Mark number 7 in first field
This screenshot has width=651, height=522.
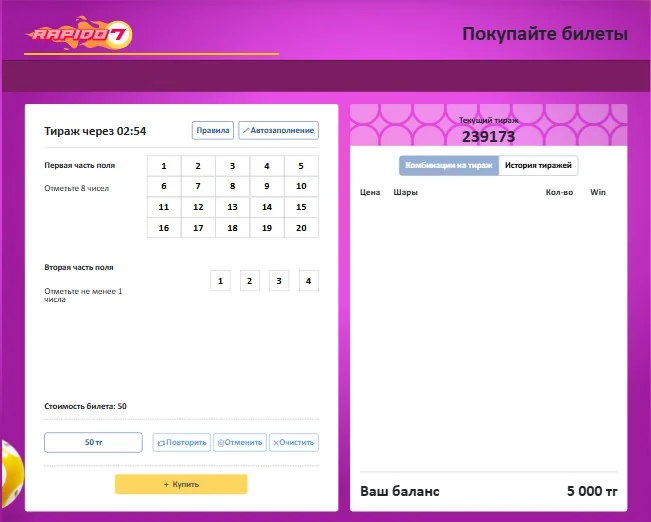coord(198,186)
